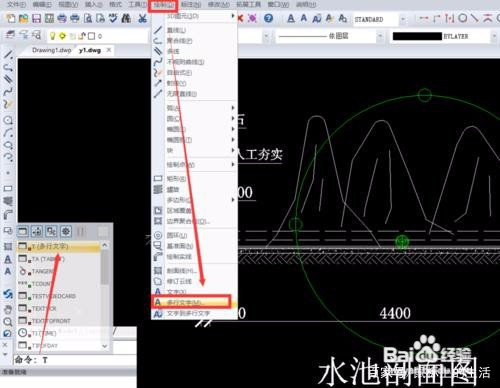Select the Spline tool in left toolbar
500x388 pixels.
[x=8, y=92]
